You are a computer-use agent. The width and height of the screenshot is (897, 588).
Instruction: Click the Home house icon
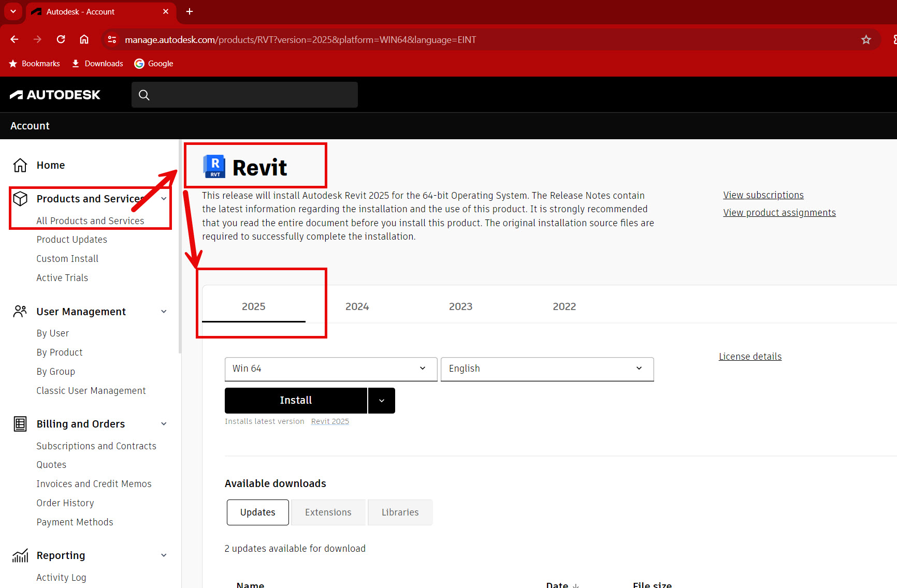20,165
